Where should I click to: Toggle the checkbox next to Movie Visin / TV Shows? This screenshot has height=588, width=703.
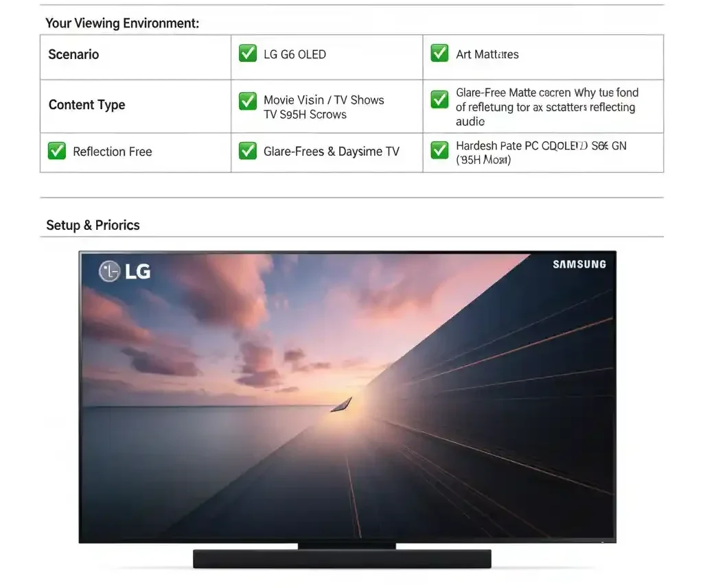point(247,101)
